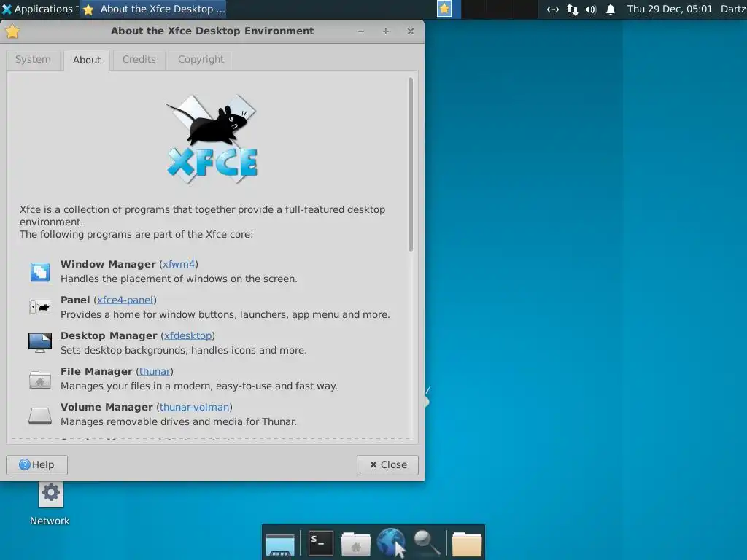Image resolution: width=747 pixels, height=560 pixels.
Task: Open the tan folder icon in dock
Action: [x=466, y=544]
